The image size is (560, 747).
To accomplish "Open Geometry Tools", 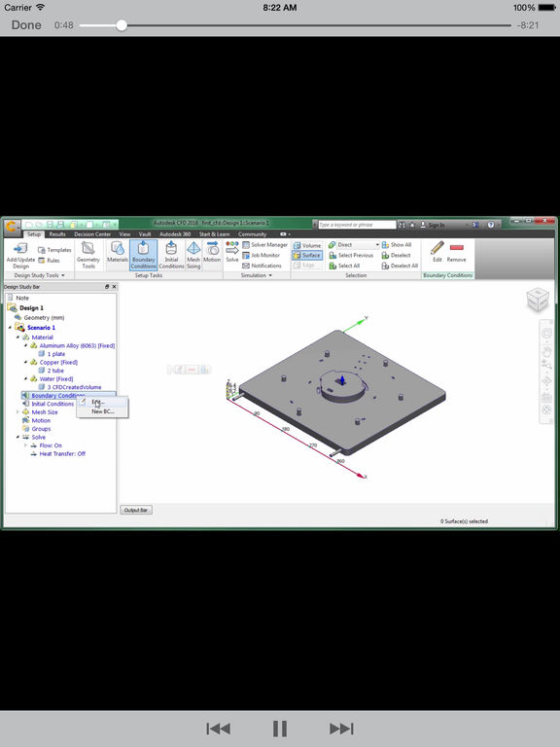I will (88, 256).
